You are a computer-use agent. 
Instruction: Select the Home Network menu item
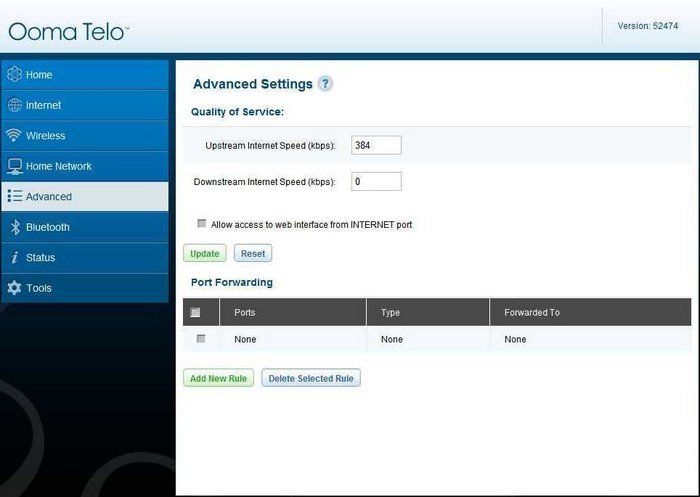(85, 166)
